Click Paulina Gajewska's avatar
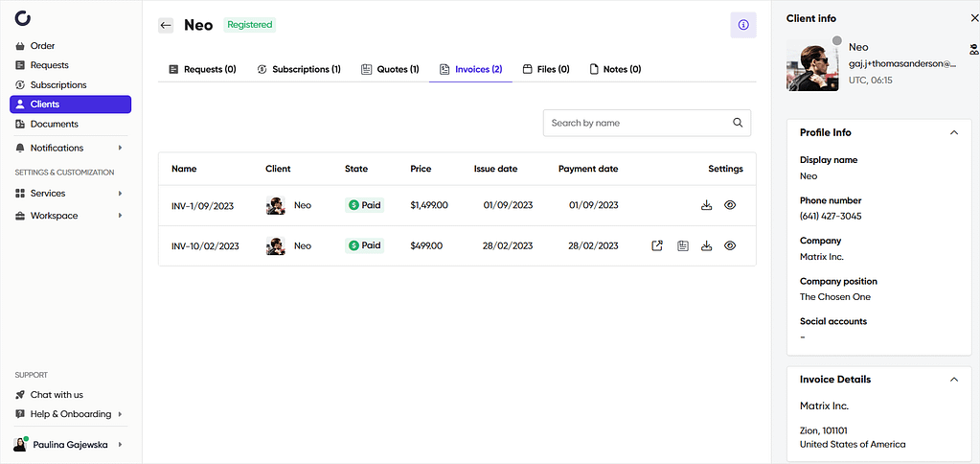 point(20,445)
